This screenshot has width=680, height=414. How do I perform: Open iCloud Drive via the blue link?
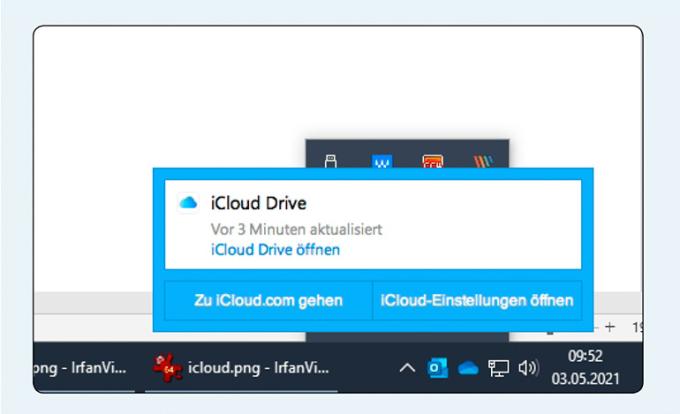pyautogui.click(x=275, y=250)
